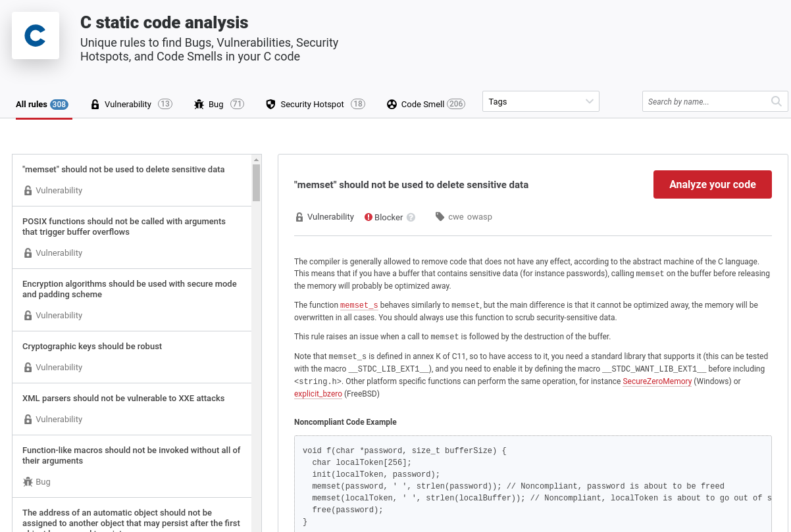Click the lock icon under the memset rule
This screenshot has width=791, height=532.
[27, 190]
